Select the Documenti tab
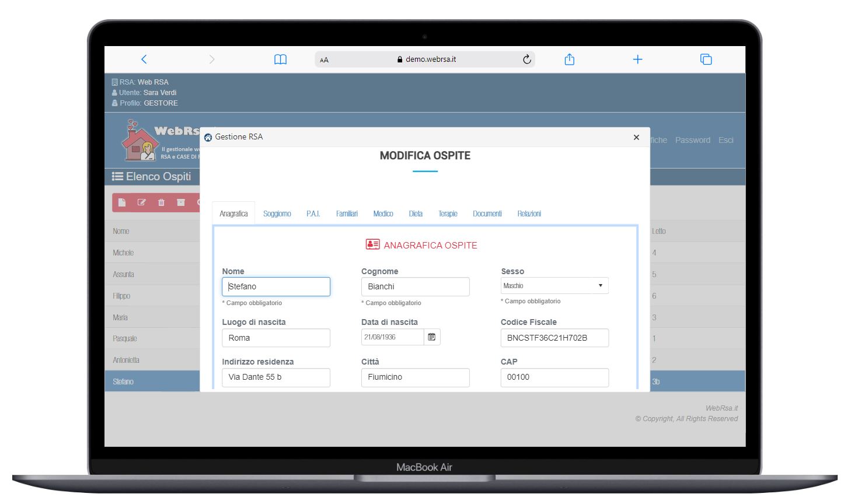Image resolution: width=851 pixels, height=504 pixels. [x=487, y=214]
